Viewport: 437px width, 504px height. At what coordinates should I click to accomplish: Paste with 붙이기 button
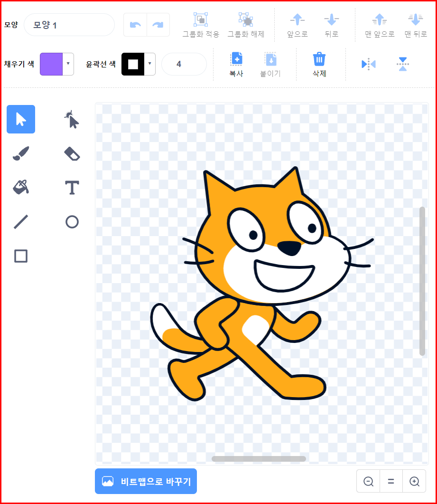pyautogui.click(x=270, y=64)
